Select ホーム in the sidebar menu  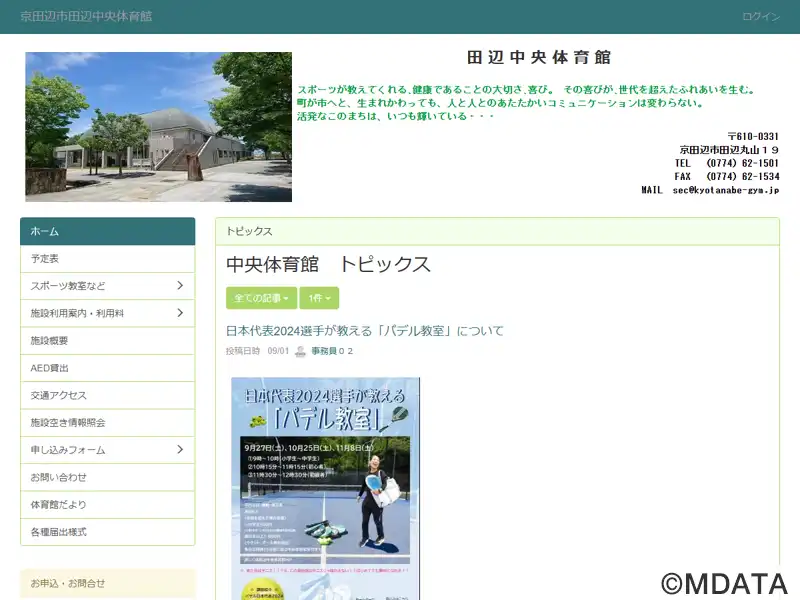107,231
